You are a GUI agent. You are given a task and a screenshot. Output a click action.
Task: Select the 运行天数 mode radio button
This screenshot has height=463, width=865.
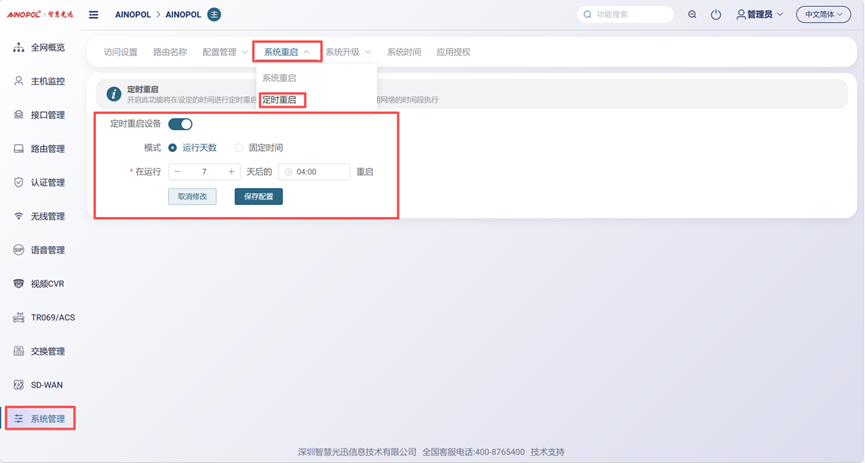(173, 148)
